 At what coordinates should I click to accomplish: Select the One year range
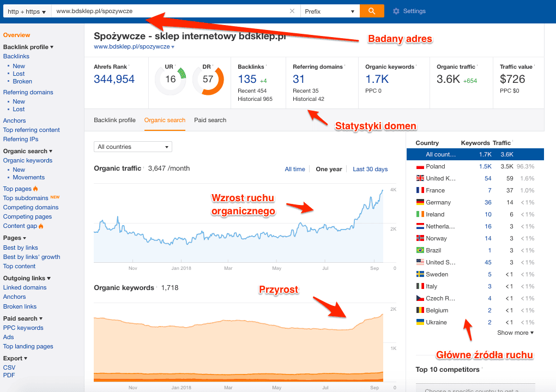[x=329, y=169]
